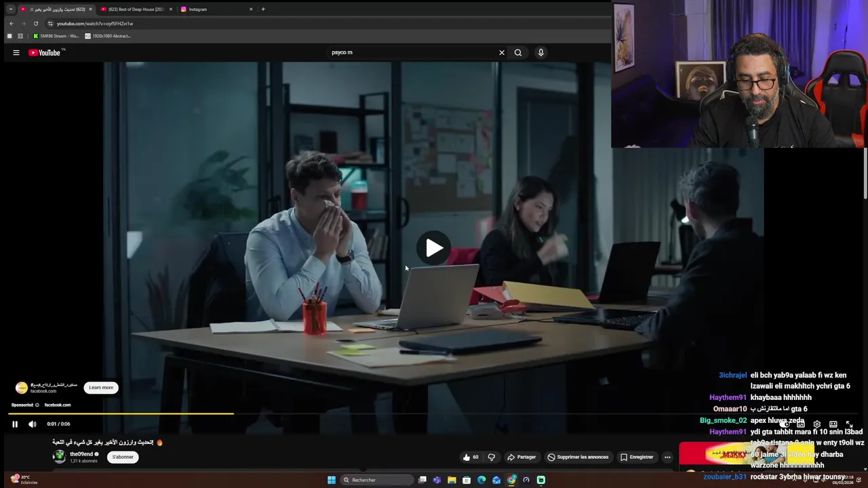Open a new browser tab
The height and width of the screenshot is (488, 868).
(x=263, y=9)
